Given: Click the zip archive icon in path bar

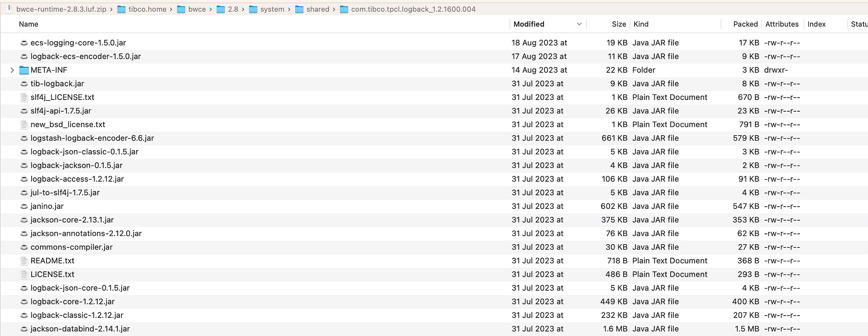Looking at the screenshot, I should point(9,9).
